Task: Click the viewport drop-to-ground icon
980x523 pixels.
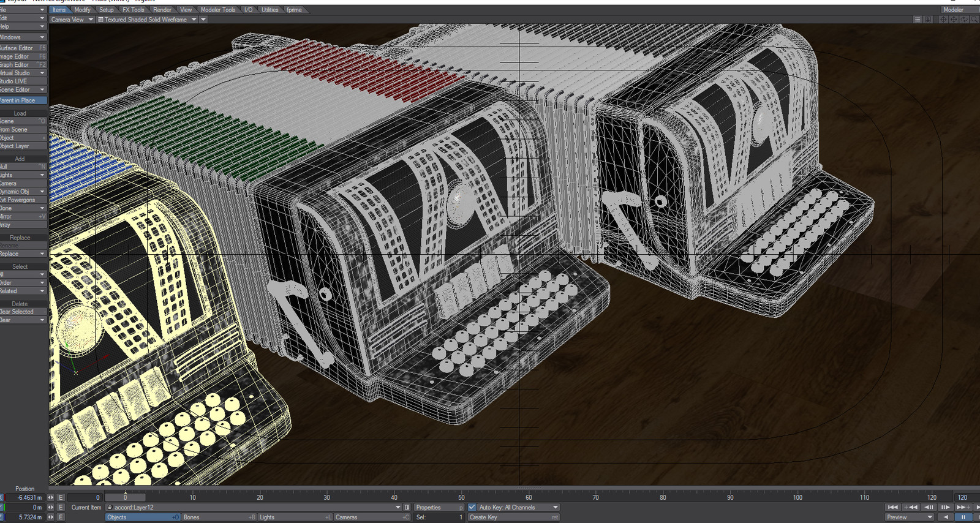Action: (928, 20)
